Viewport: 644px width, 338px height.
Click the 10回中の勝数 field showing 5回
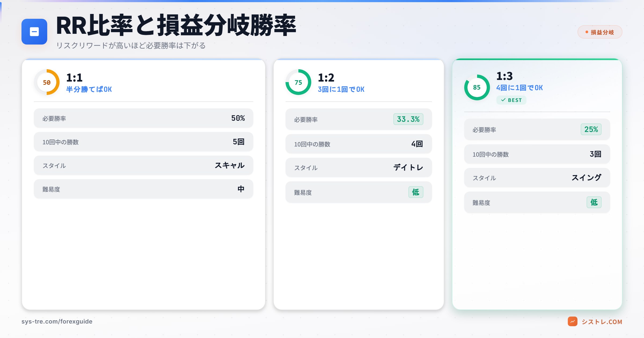[x=143, y=142]
